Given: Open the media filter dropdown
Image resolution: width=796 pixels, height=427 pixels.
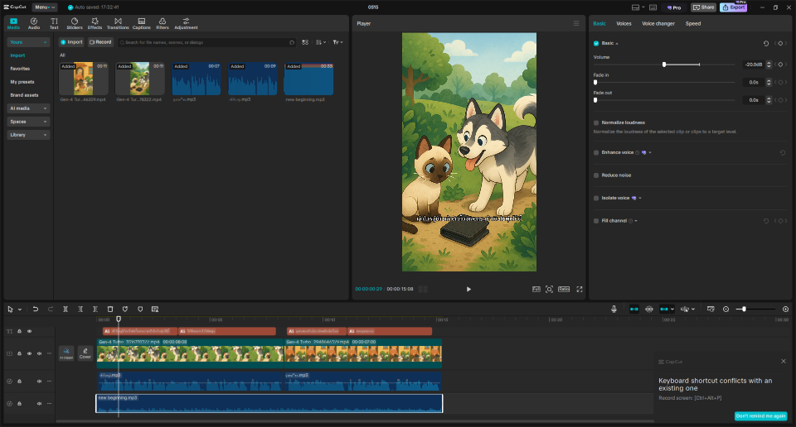Looking at the screenshot, I should (338, 42).
